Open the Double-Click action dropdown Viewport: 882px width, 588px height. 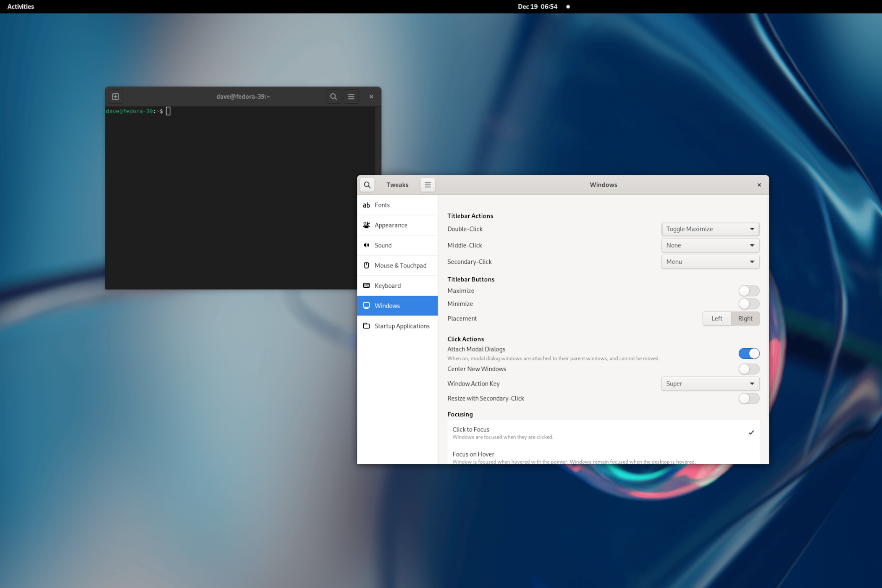pyautogui.click(x=710, y=228)
